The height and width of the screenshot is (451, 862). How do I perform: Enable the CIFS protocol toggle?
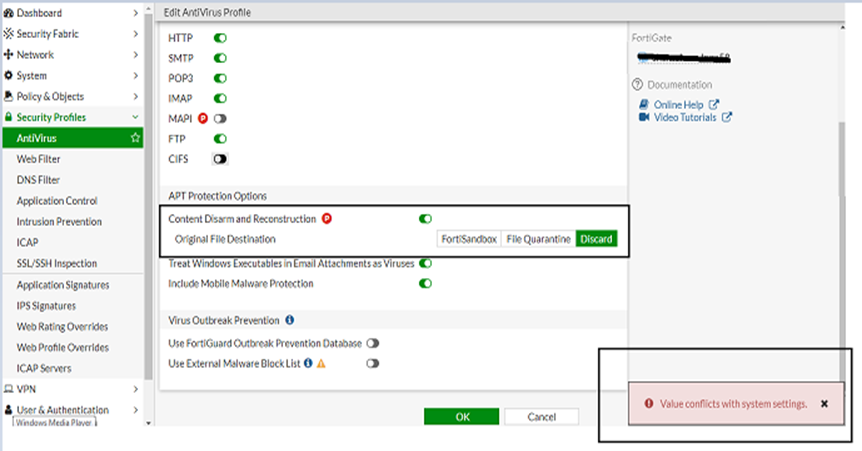click(220, 159)
